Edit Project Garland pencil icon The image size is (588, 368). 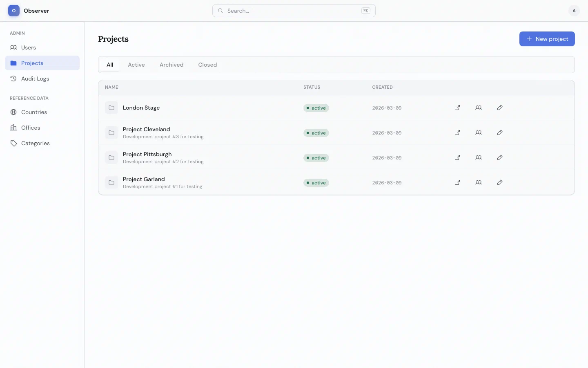pyautogui.click(x=500, y=182)
